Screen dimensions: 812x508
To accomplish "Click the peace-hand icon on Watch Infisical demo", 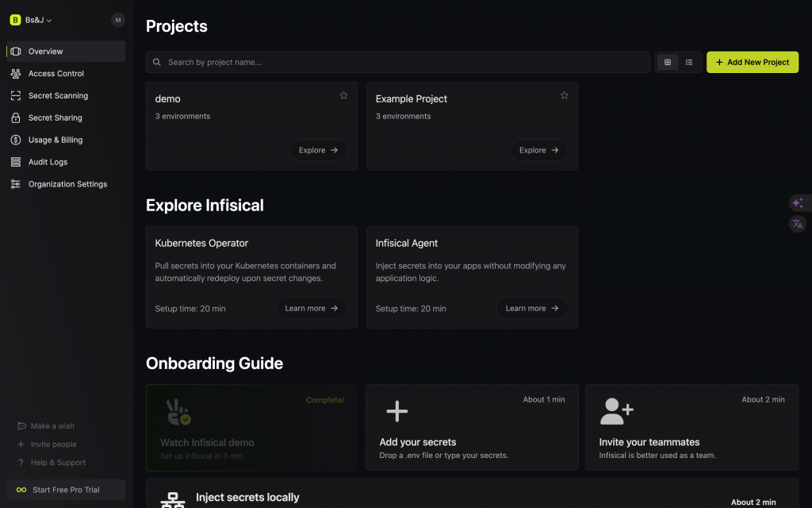I will (178, 412).
